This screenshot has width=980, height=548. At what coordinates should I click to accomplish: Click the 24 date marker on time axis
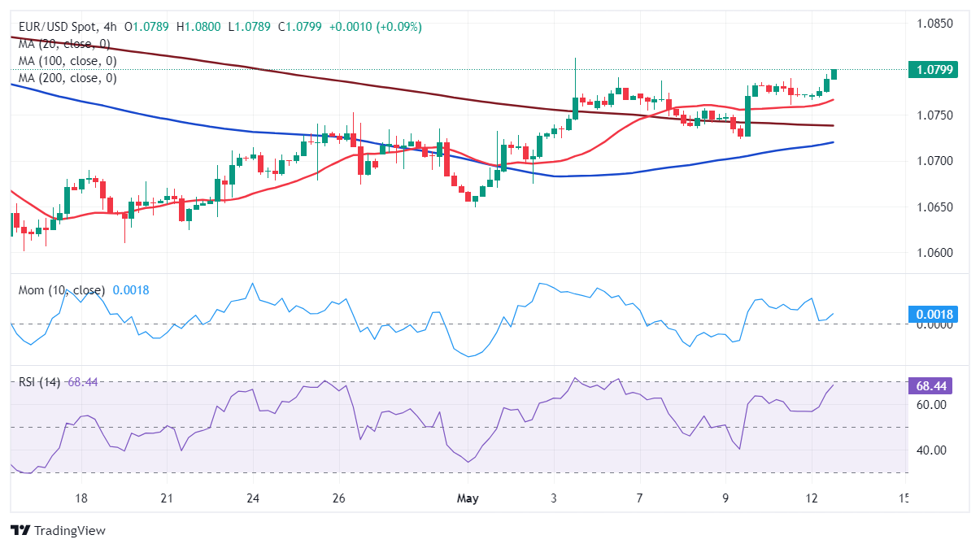tap(252, 498)
